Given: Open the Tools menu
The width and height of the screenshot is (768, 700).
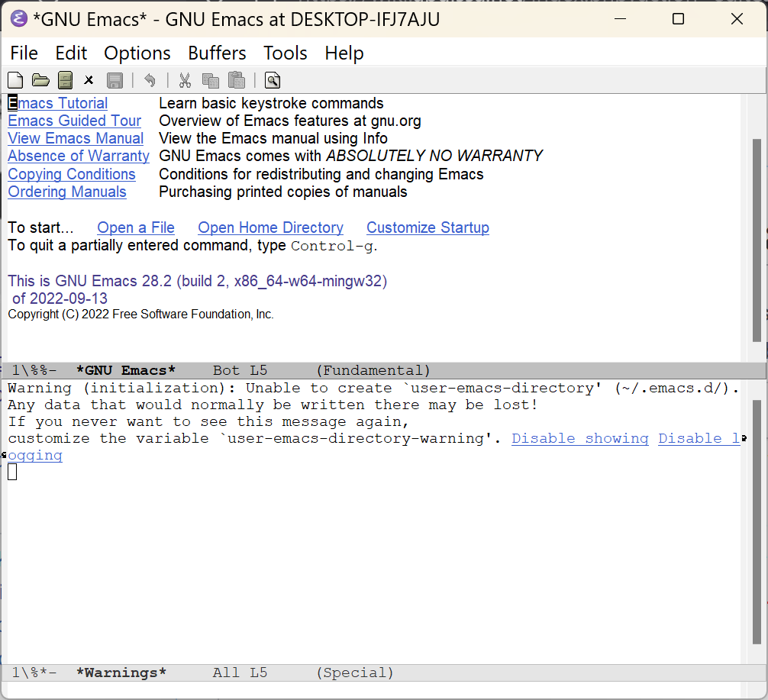Looking at the screenshot, I should pos(286,53).
